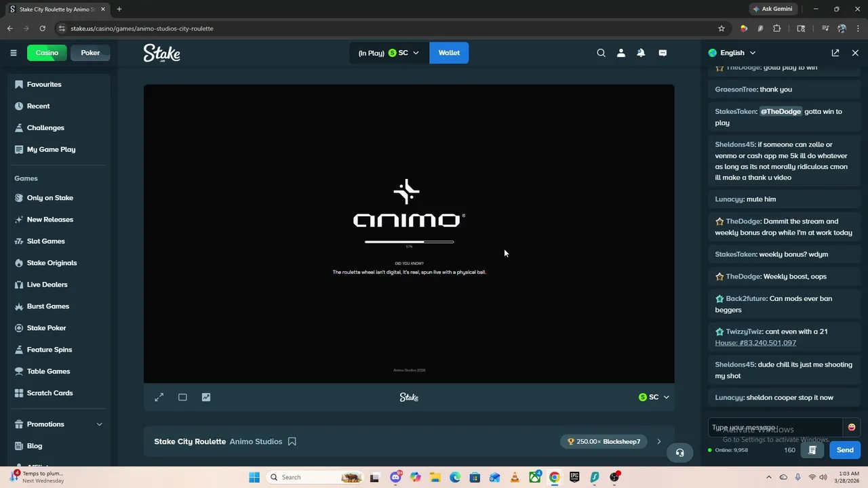Open chat rules icon beside Send
Screen dimensions: 868x488
(x=812, y=450)
